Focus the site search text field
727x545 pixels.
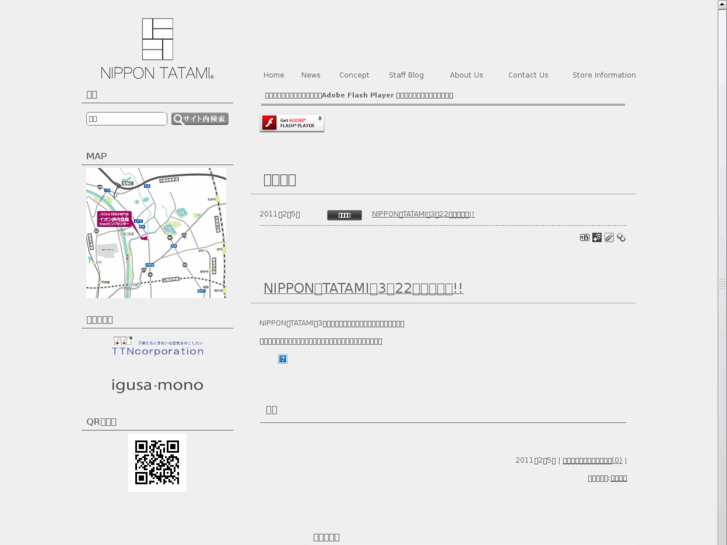coord(127,119)
